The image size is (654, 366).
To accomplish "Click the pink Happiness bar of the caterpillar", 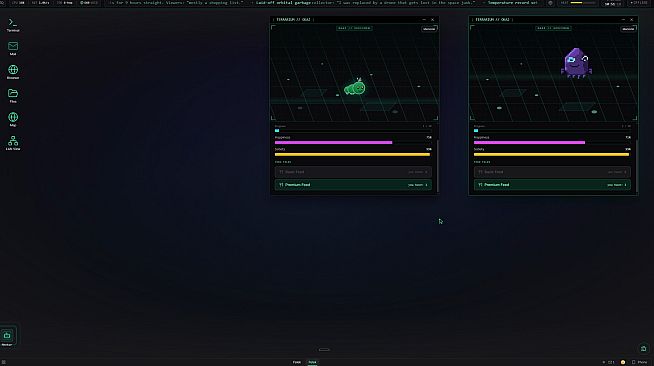I will pyautogui.click(x=333, y=143).
